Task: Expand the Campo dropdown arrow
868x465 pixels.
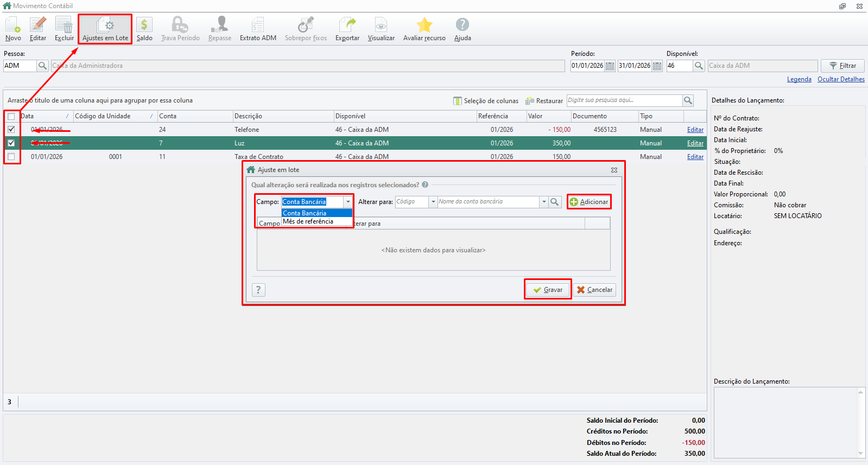Action: coord(348,202)
